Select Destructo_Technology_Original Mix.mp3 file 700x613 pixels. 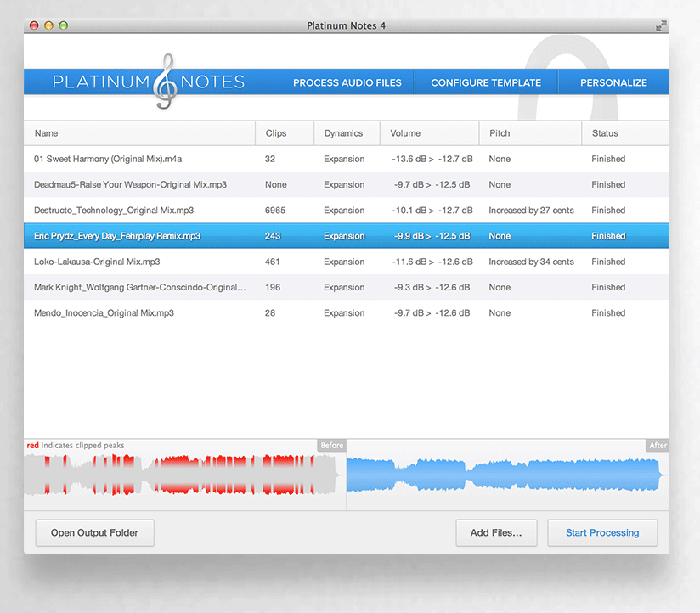(347, 210)
